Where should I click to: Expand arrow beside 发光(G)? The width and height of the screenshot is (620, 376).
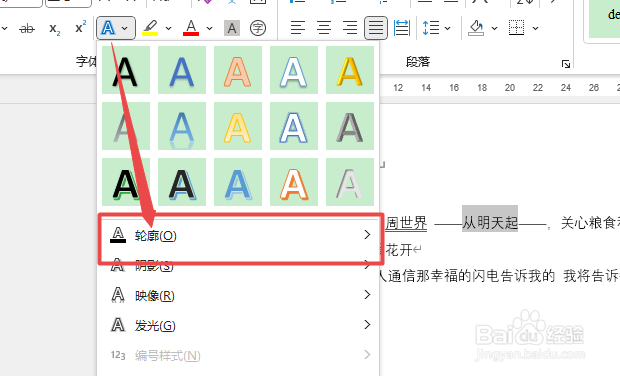pos(367,325)
